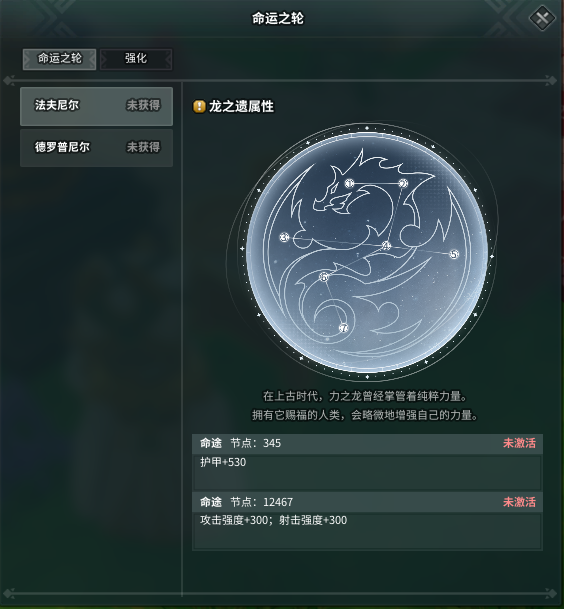Open the 命途 节点 345 header row
564x609 pixels.
coord(367,444)
